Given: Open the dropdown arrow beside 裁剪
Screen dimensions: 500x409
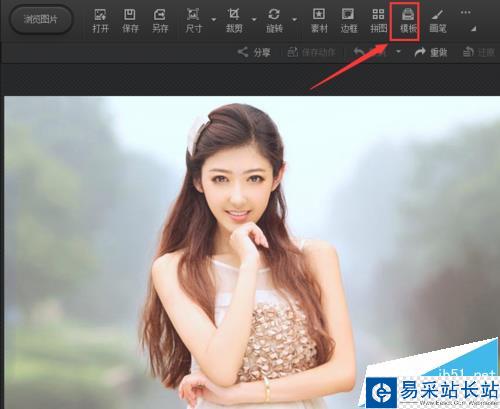Looking at the screenshot, I should pos(254,20).
